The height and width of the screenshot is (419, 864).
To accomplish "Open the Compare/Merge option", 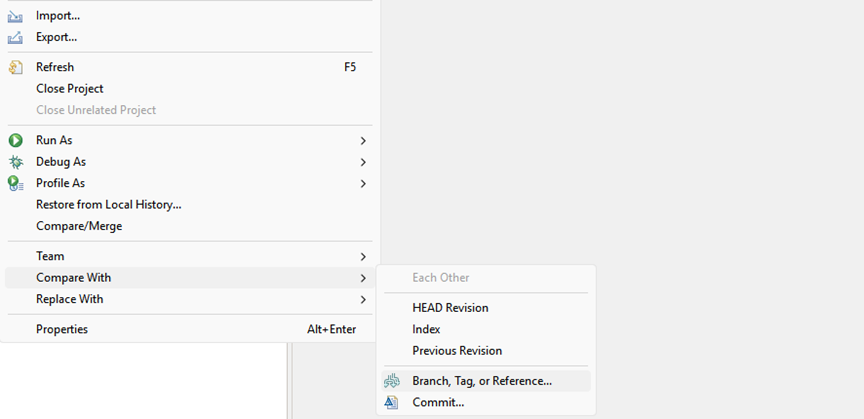I will (79, 226).
